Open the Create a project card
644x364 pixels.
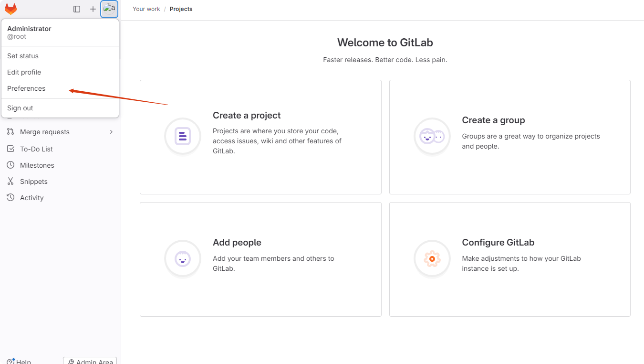[260, 137]
